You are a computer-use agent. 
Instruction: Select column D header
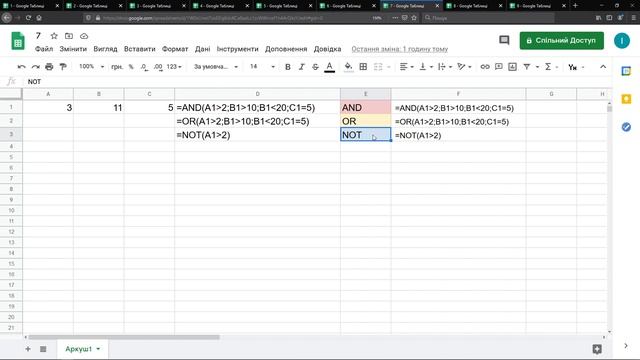[257, 94]
